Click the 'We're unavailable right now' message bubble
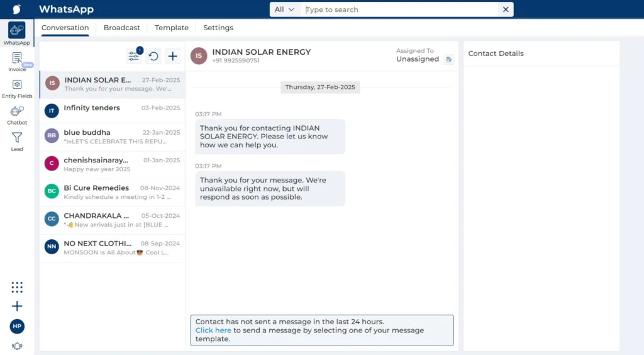 click(270, 189)
